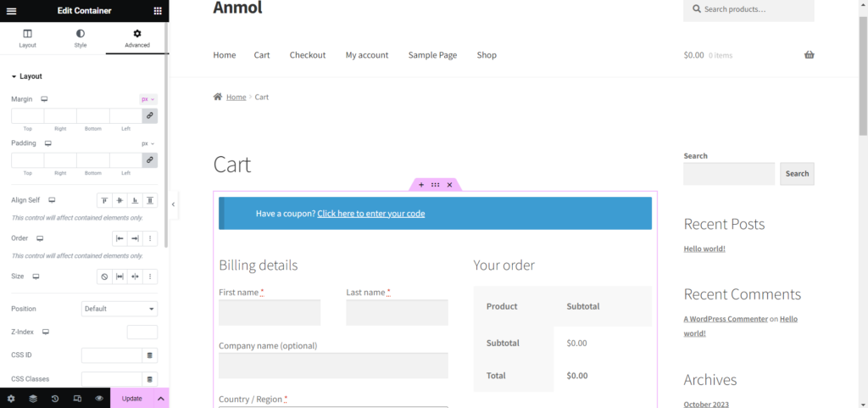868x408 pixels.
Task: Open the Position dropdown set to Default
Action: (120, 309)
